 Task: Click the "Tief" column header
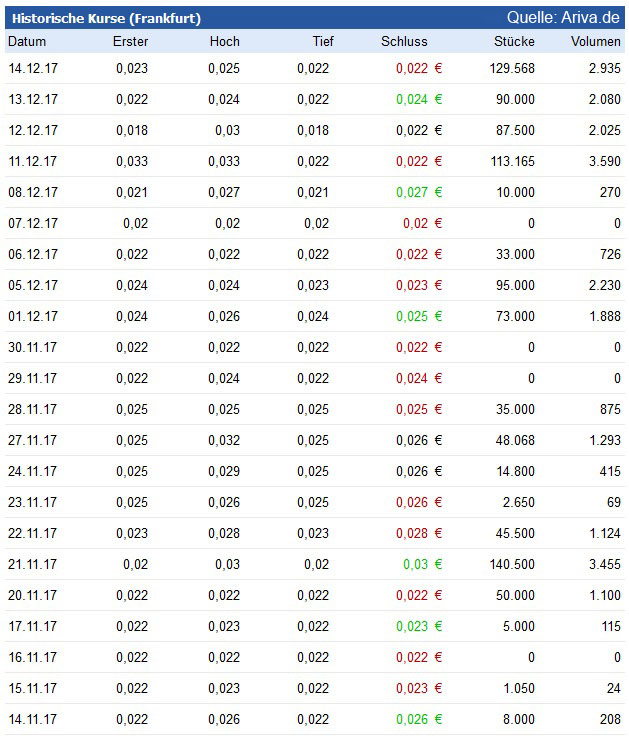323,42
